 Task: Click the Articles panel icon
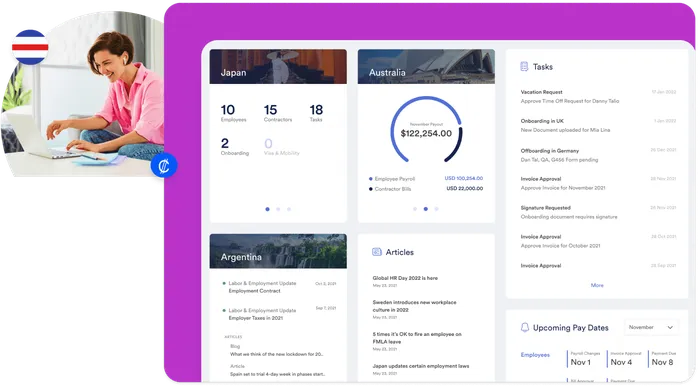[x=377, y=252]
